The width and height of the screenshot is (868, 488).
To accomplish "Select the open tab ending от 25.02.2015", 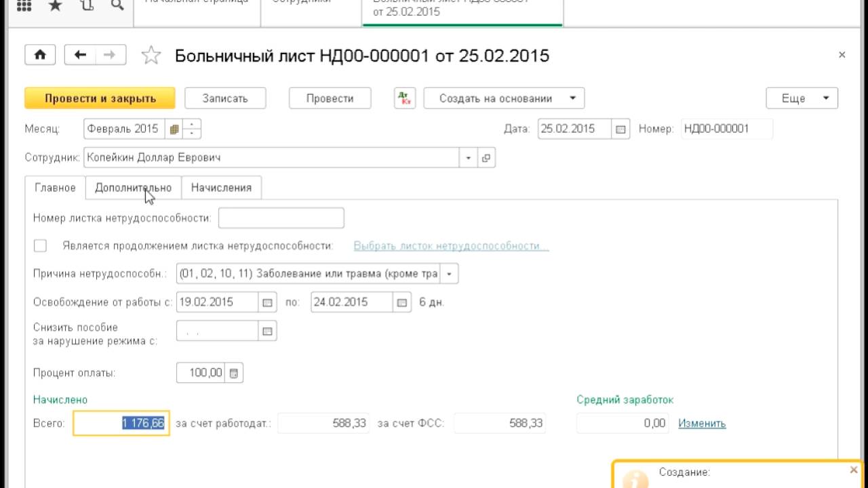I will [462, 12].
